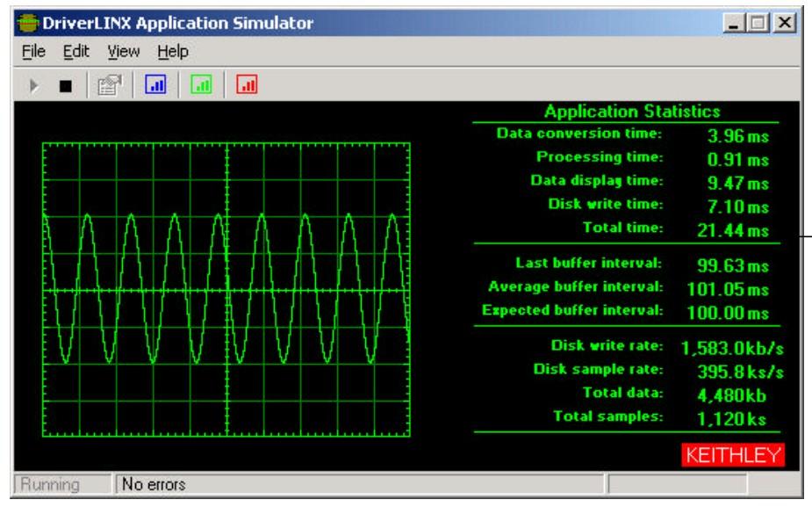Click the Total time label

[623, 228]
